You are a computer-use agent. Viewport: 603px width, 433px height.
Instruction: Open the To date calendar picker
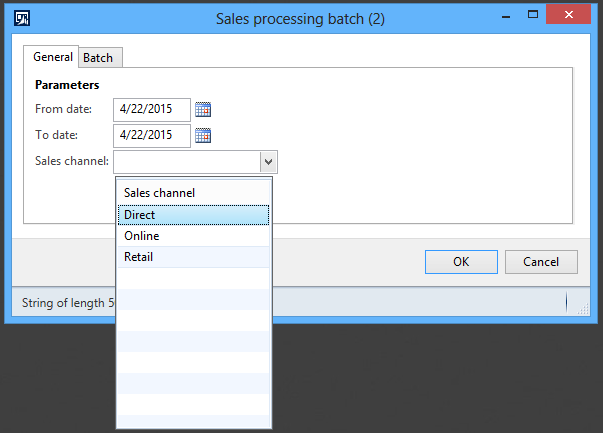[x=203, y=135]
